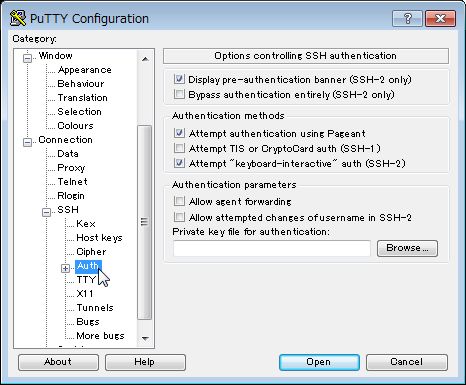Screen dimensions: 466x385
Task: Toggle Attempt authentication using Pageant
Action: click(179, 133)
